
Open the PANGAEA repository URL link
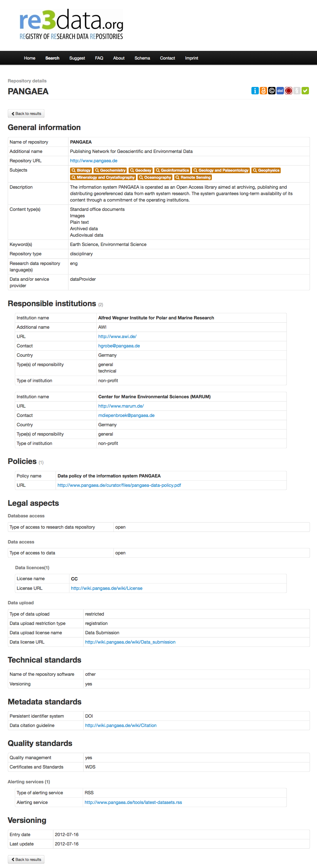(94, 160)
